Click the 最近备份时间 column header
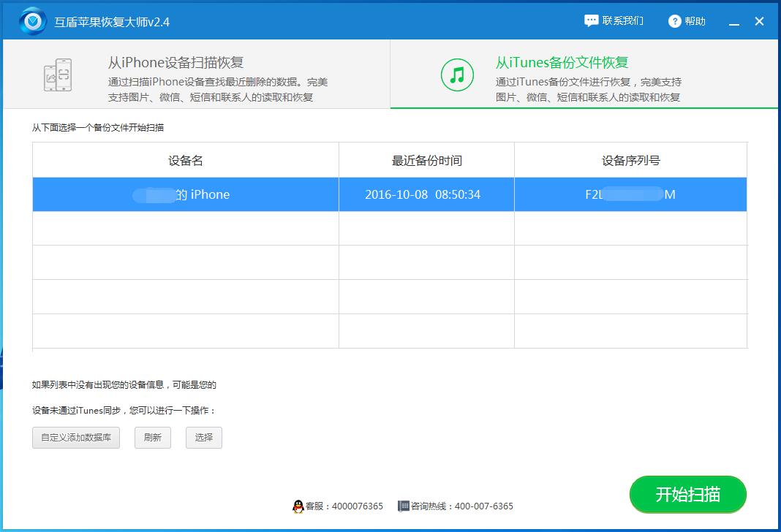The image size is (781, 532). pos(426,159)
